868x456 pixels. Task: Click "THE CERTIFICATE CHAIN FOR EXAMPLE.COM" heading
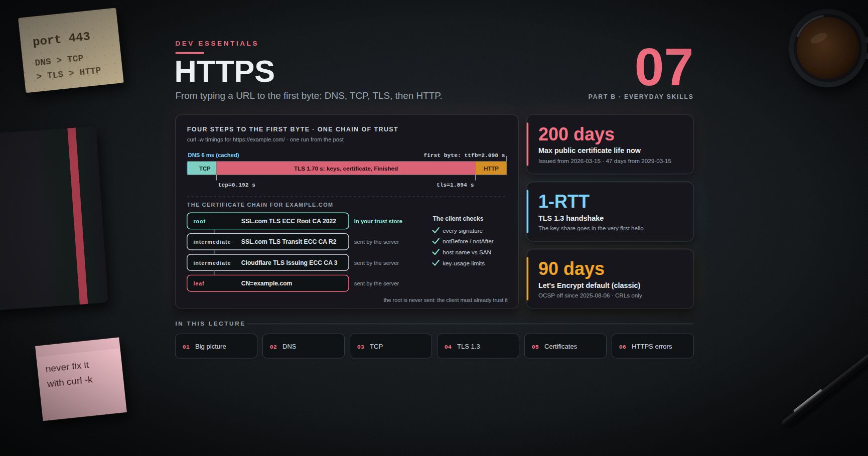260,205
